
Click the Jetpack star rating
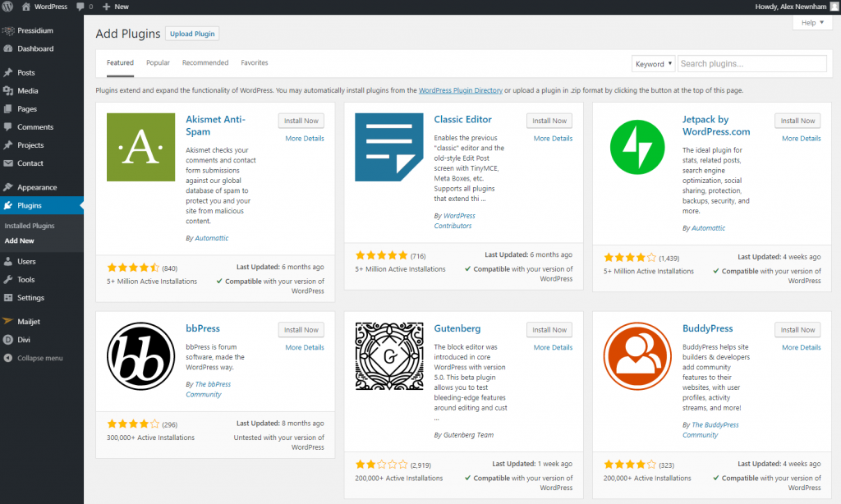(630, 258)
